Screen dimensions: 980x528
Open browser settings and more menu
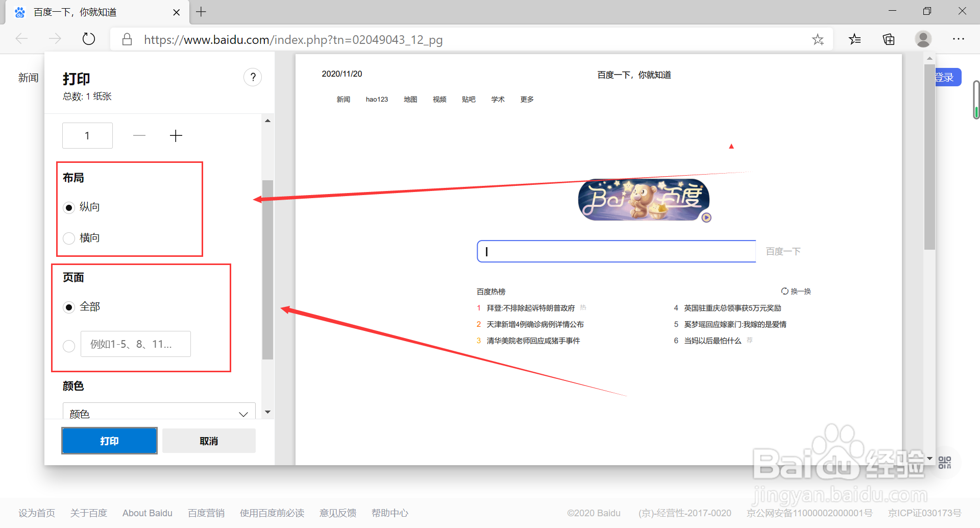pos(959,39)
